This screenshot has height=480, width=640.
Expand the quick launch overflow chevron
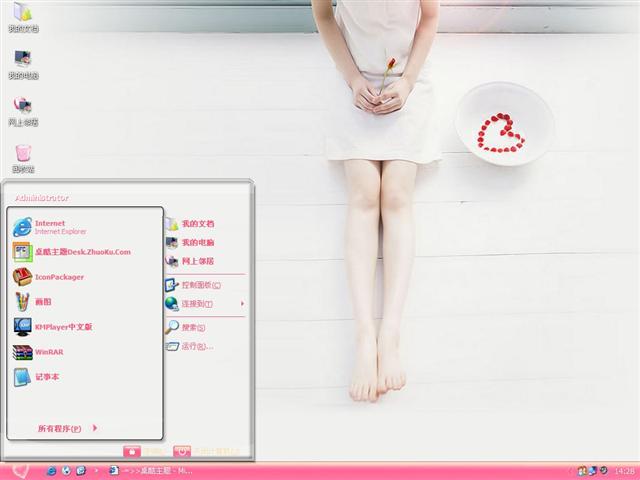[96, 471]
